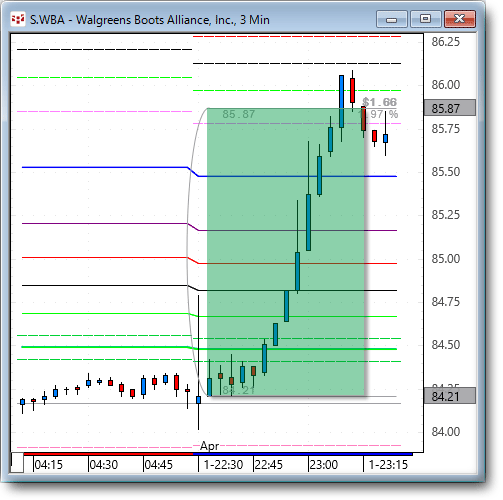This screenshot has height=500, width=503.
Task: Click the 85.50 price scale label
Action: pyautogui.click(x=446, y=171)
